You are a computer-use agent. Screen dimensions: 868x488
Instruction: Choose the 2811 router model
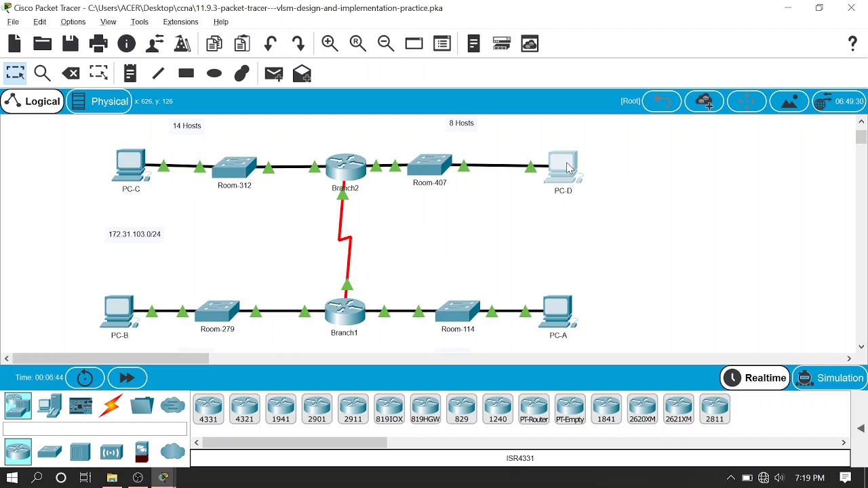point(715,409)
